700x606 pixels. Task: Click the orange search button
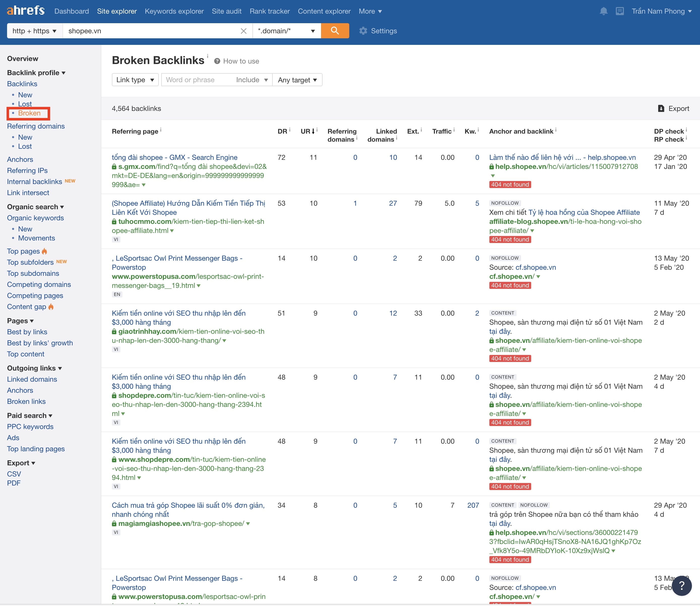tap(335, 31)
